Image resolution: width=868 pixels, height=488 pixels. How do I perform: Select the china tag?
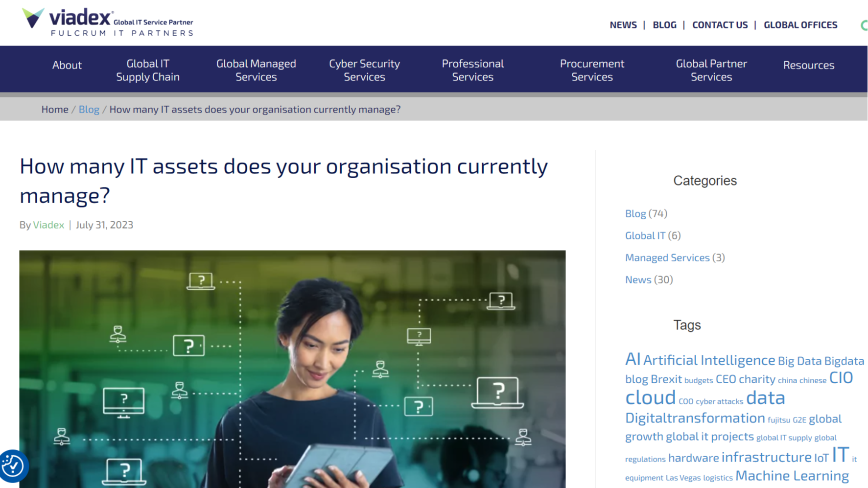point(787,380)
